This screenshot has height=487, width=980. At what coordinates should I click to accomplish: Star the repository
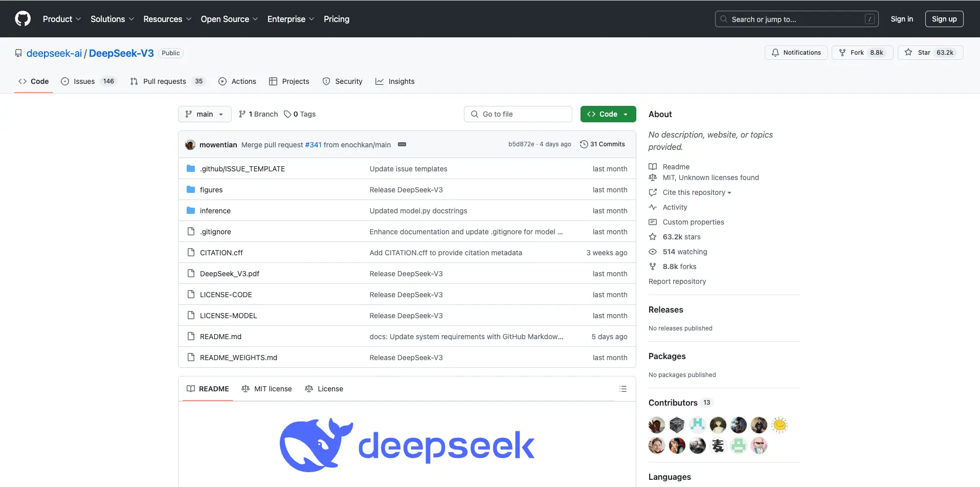pyautogui.click(x=930, y=53)
